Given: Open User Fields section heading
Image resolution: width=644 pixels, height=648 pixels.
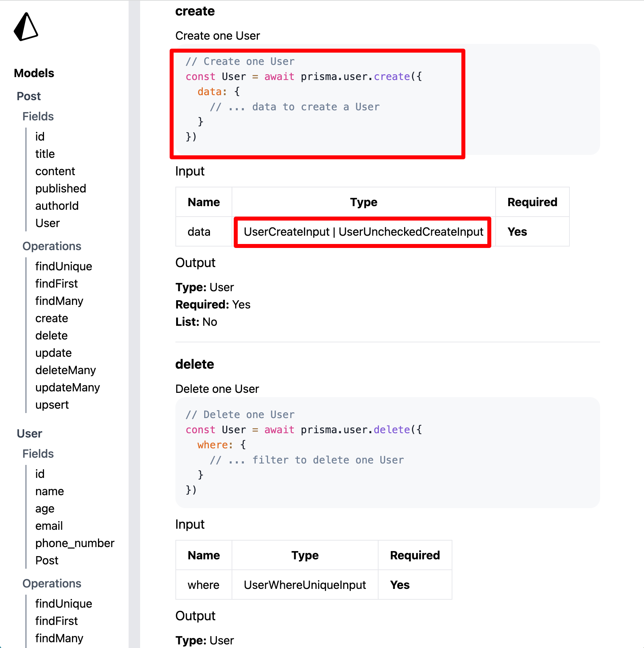Looking at the screenshot, I should (x=38, y=454).
